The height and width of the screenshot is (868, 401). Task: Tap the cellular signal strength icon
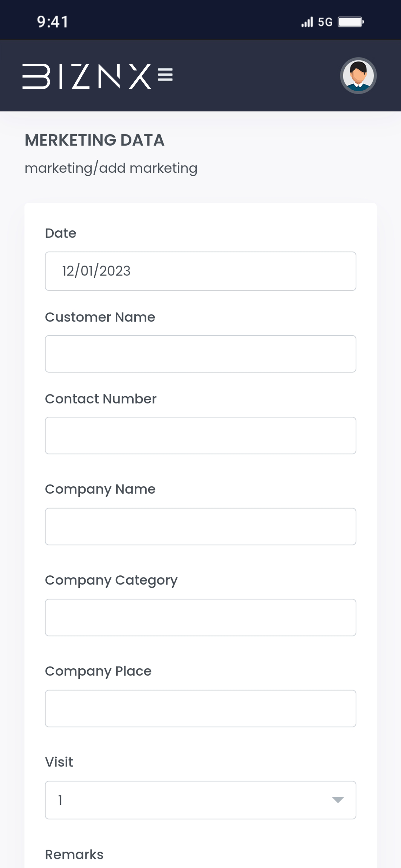307,22
